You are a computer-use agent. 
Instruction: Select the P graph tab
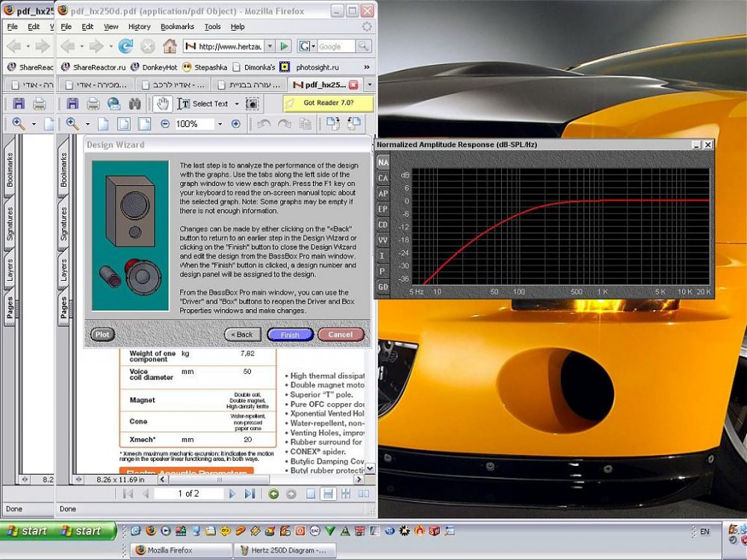point(383,272)
